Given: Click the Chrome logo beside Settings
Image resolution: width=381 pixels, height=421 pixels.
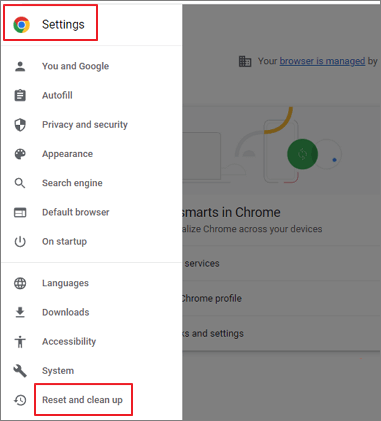Looking at the screenshot, I should click(22, 25).
